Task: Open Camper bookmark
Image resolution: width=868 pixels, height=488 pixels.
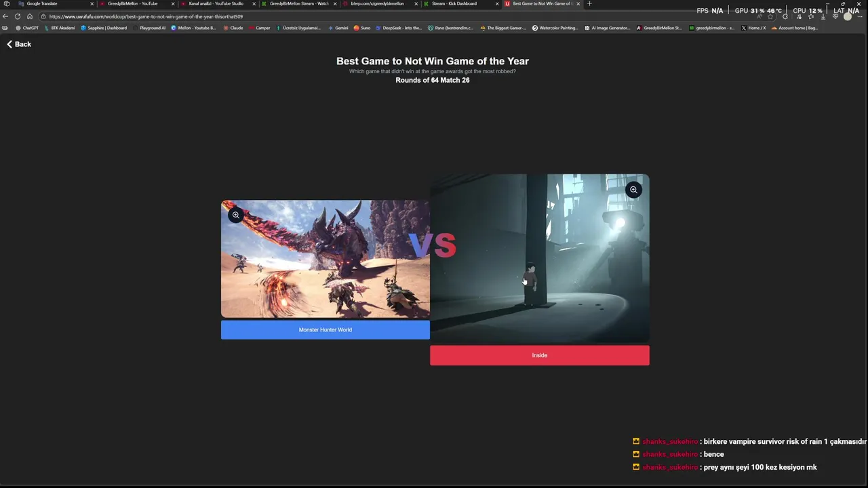Action: coord(260,28)
